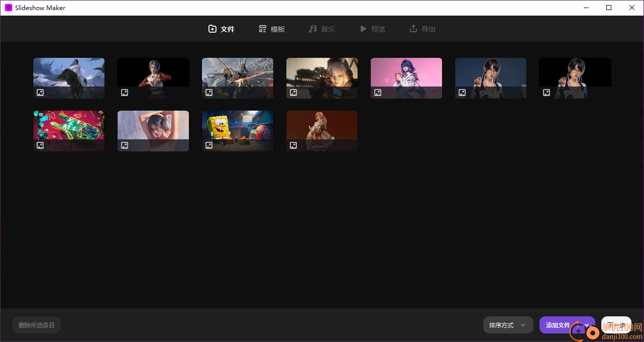Screen dimensions: 644x342
Task: Open the 预览 tab
Action: pyautogui.click(x=373, y=29)
